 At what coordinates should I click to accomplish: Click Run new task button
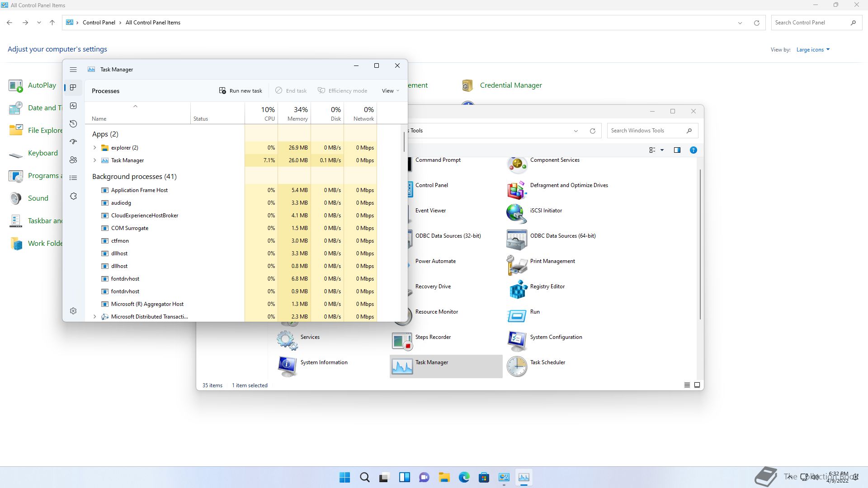241,91
